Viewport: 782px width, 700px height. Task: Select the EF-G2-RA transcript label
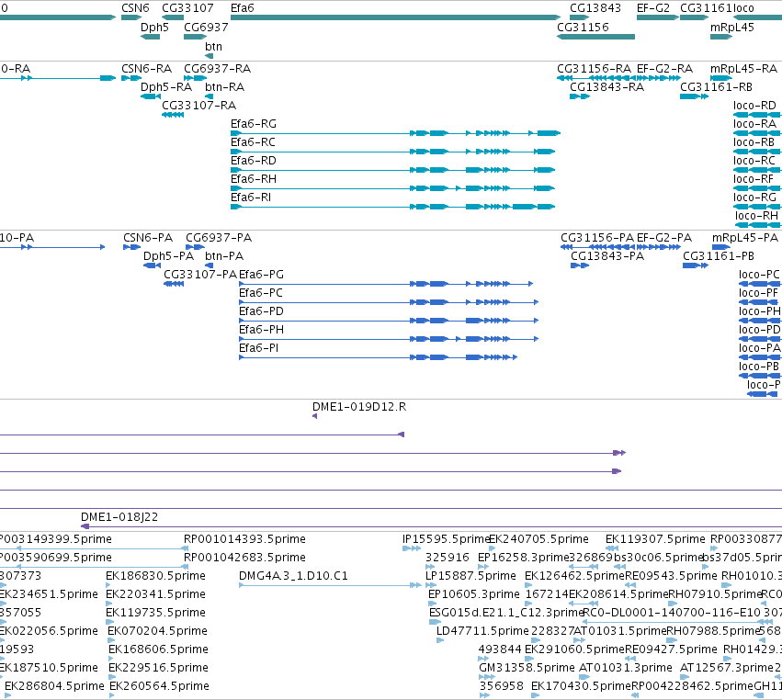coord(664,68)
